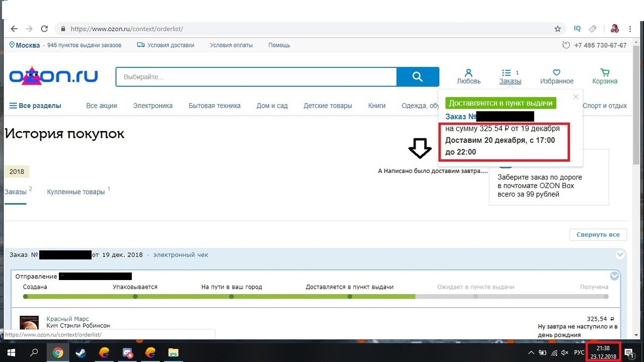Open Все акции category

102,106
